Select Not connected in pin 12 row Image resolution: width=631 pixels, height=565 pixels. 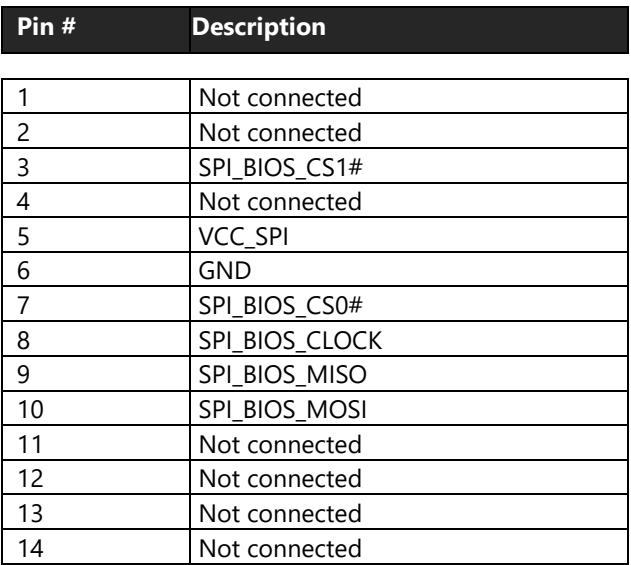(x=409, y=477)
